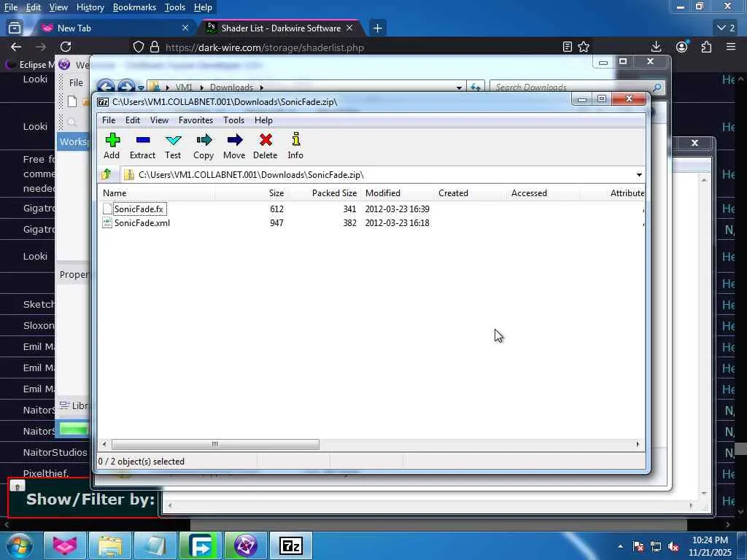Screen dimensions: 747x560
Task: Click the browser tracking protection shield icon
Action: pyautogui.click(x=138, y=47)
